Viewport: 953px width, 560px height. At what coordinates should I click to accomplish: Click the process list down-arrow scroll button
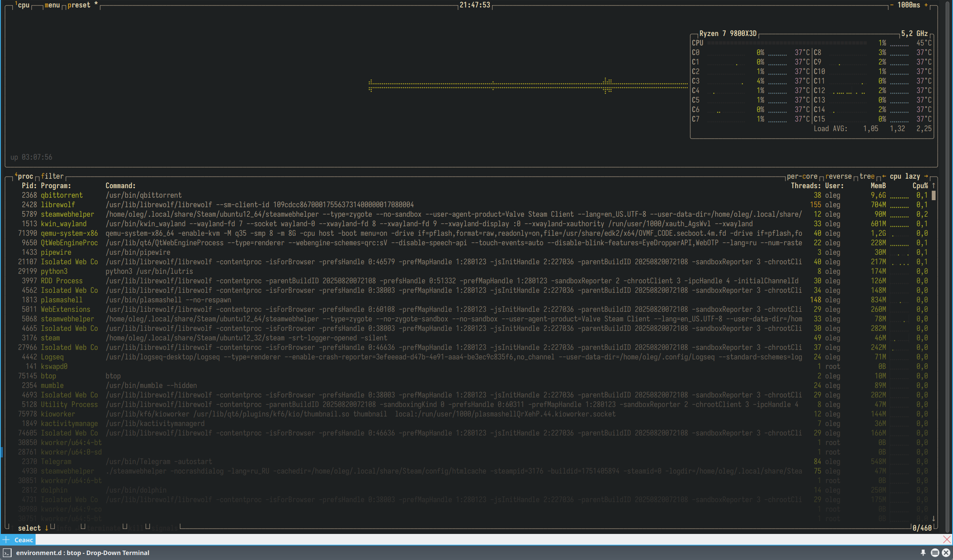pos(934,519)
